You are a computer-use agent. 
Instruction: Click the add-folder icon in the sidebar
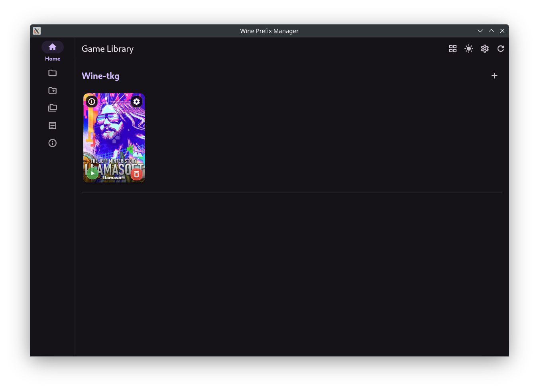[53, 90]
